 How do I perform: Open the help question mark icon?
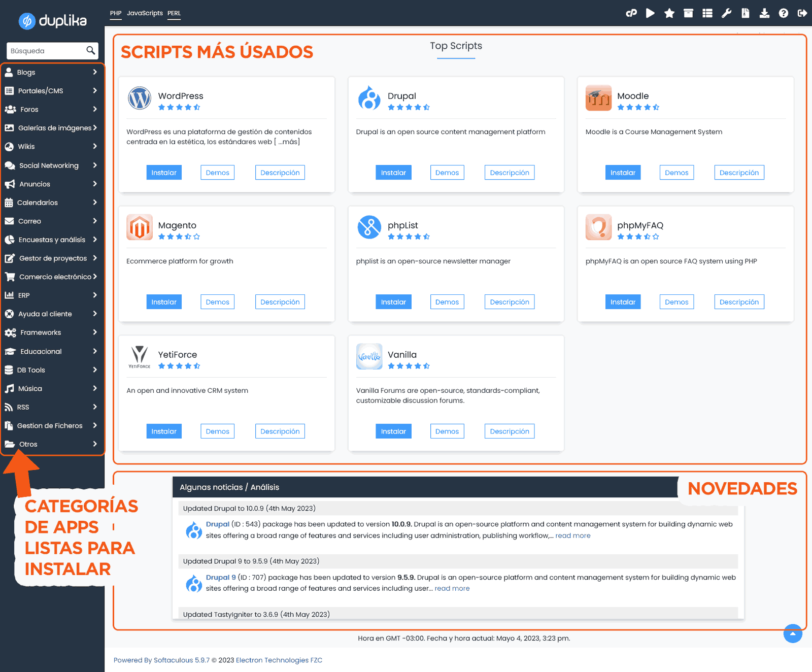tap(784, 13)
